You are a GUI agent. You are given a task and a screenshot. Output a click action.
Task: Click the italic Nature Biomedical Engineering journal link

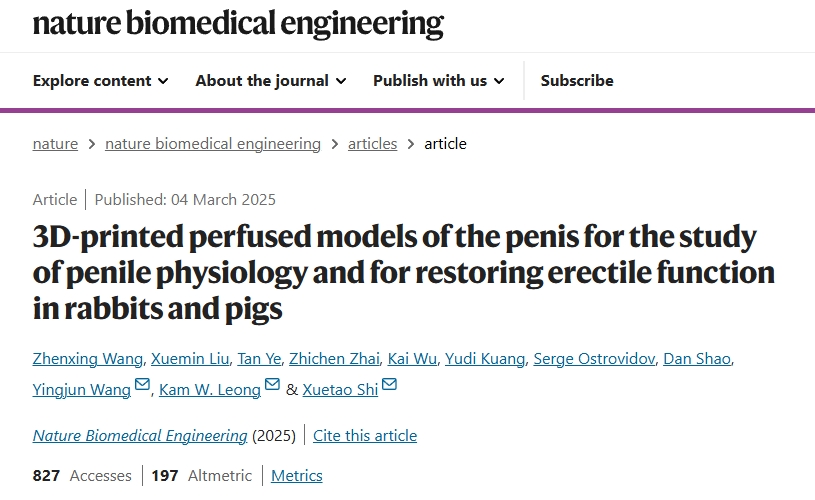click(x=140, y=435)
